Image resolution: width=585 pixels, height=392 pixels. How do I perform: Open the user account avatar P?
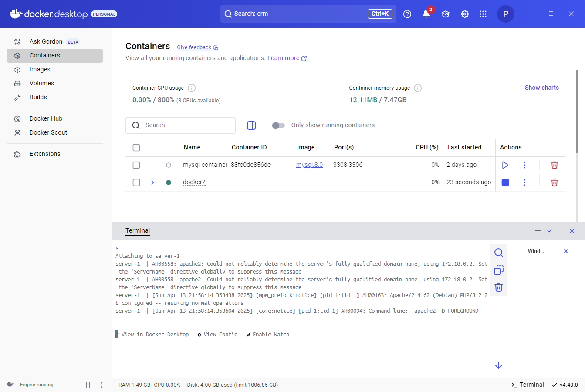tap(506, 14)
